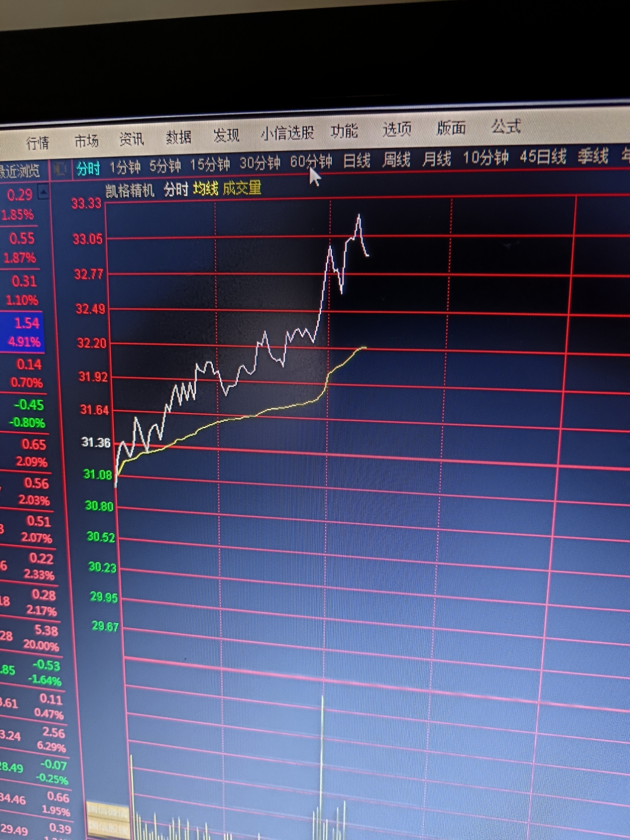Click the 凯格精机 stock name label

click(130, 190)
